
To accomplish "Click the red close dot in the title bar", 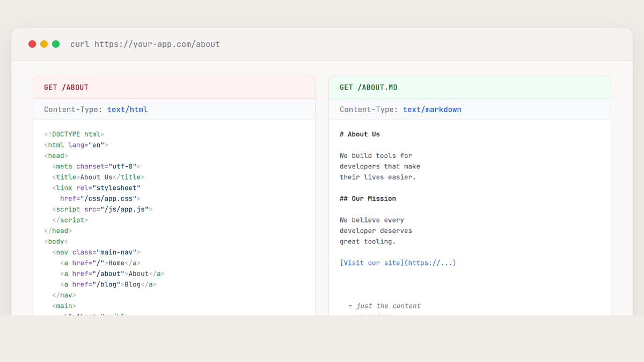I will click(x=32, y=44).
